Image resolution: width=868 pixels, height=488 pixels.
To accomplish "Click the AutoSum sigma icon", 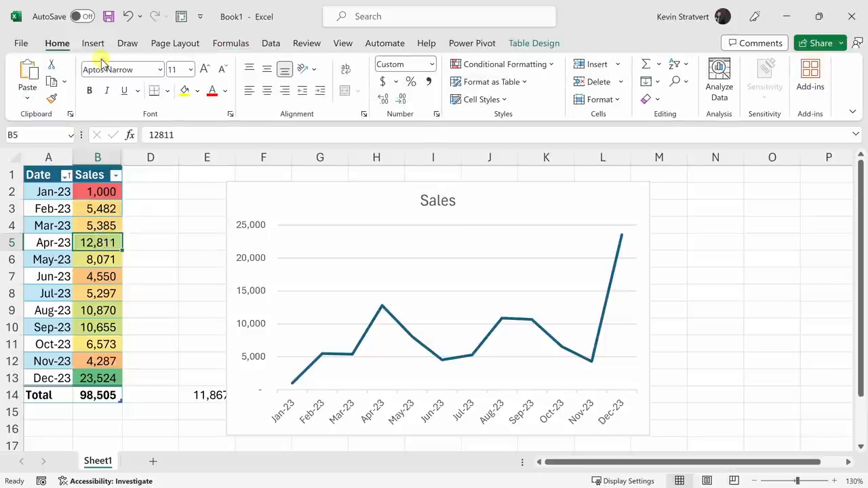I will [x=646, y=64].
